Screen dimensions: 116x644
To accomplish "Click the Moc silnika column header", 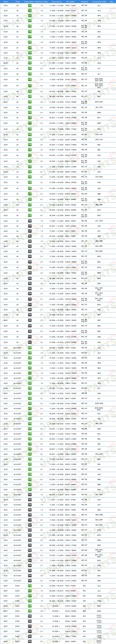I will coord(70,1).
